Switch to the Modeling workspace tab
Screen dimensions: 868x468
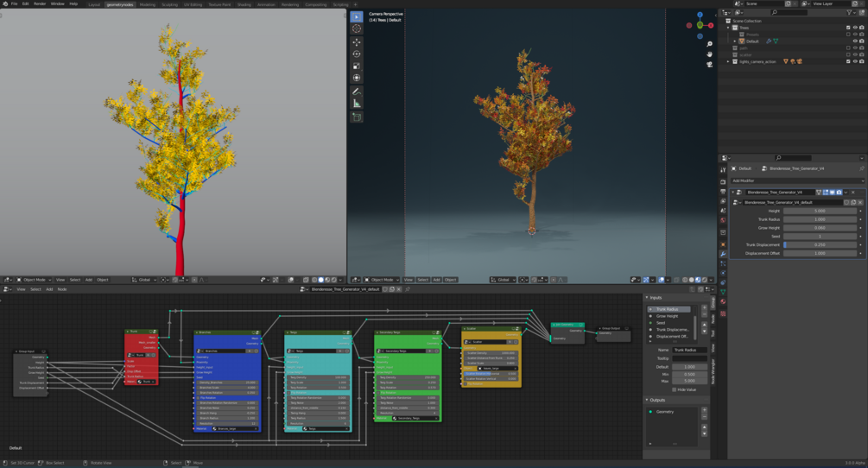pos(148,4)
